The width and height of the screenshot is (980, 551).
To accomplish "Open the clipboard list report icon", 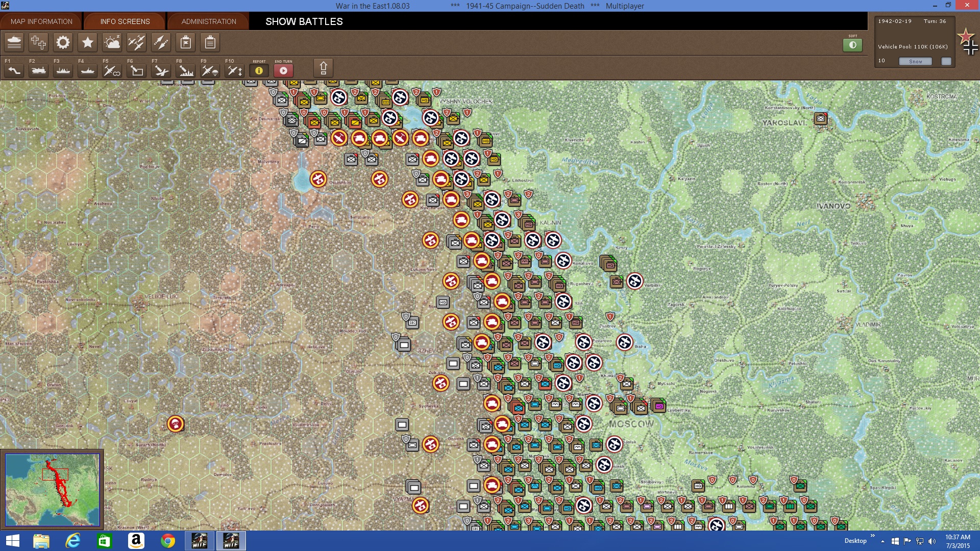I will 210,42.
